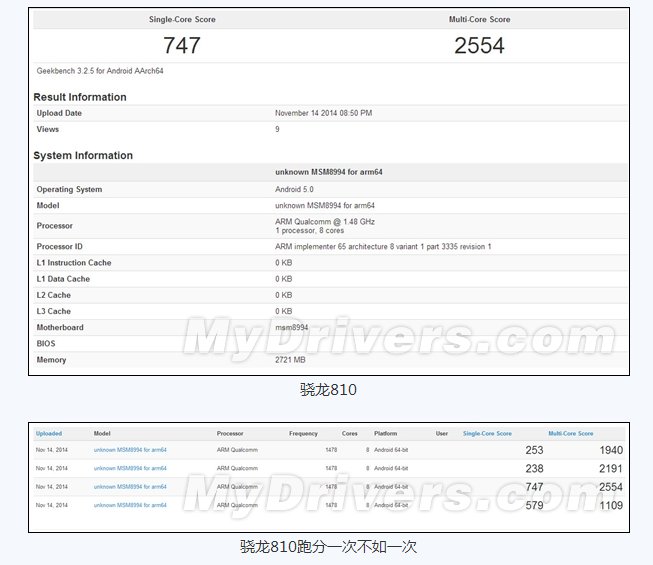Click the bold 'unknown MSM8994 for arm64' table header
Viewport: 653px width, 565px height.
tap(329, 172)
